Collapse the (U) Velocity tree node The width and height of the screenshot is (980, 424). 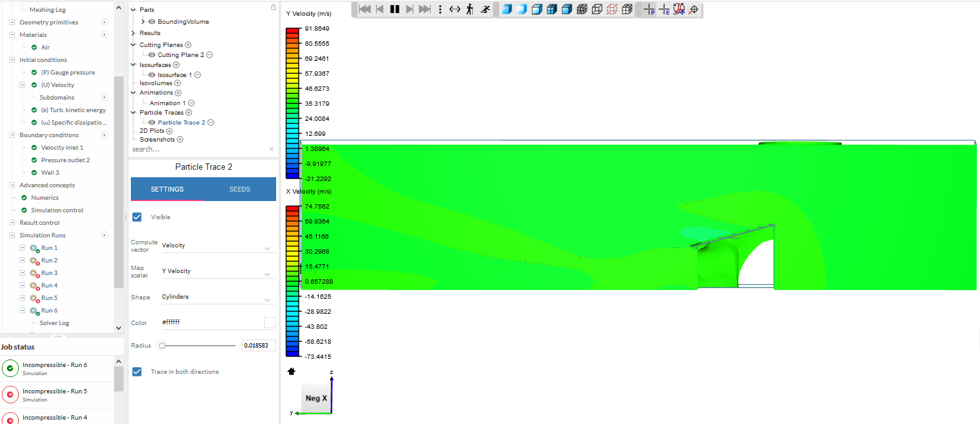click(23, 85)
